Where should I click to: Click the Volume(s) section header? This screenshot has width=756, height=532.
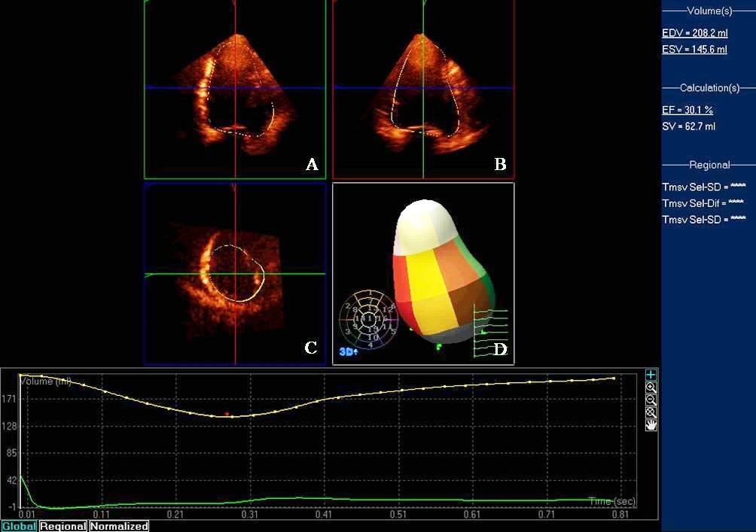click(709, 11)
